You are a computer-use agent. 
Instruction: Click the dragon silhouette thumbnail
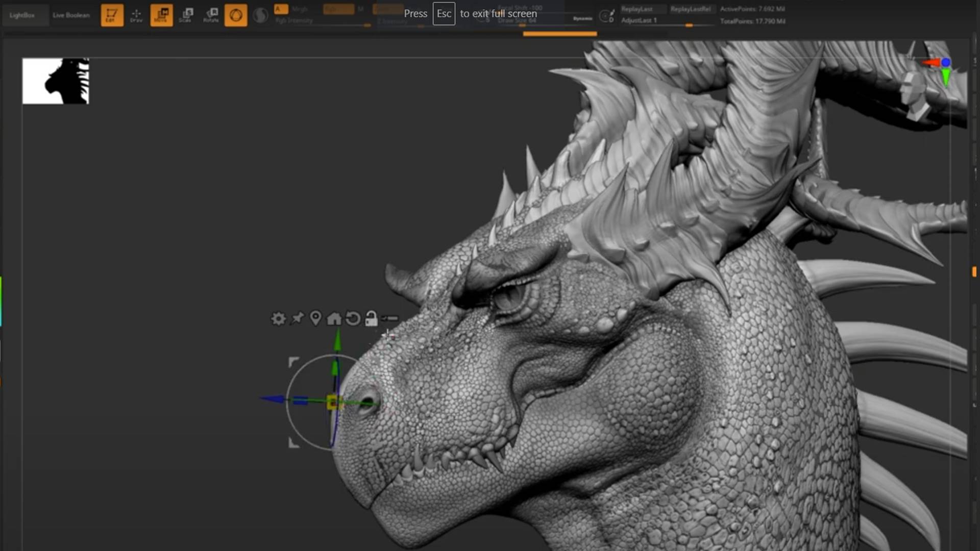pos(56,81)
